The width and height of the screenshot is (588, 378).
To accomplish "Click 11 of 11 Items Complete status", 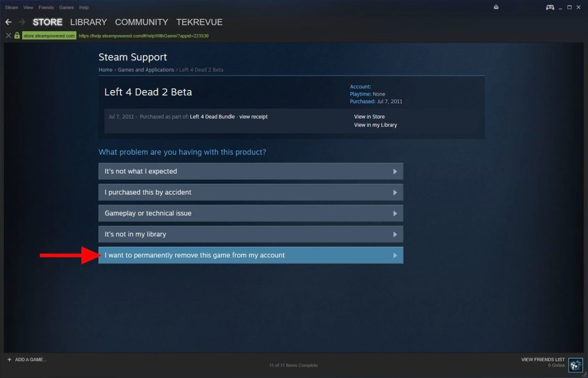I will [293, 365].
